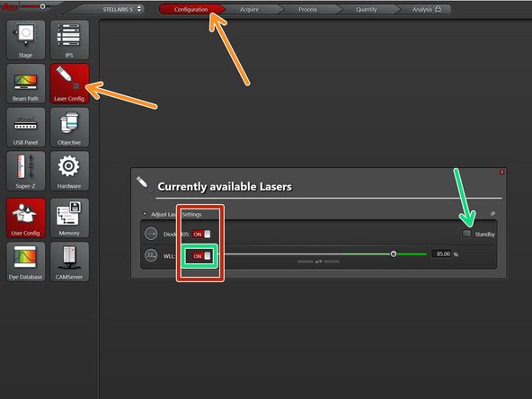The width and height of the screenshot is (532, 399).
Task: Select the Laser Config icon
Action: coord(69,84)
